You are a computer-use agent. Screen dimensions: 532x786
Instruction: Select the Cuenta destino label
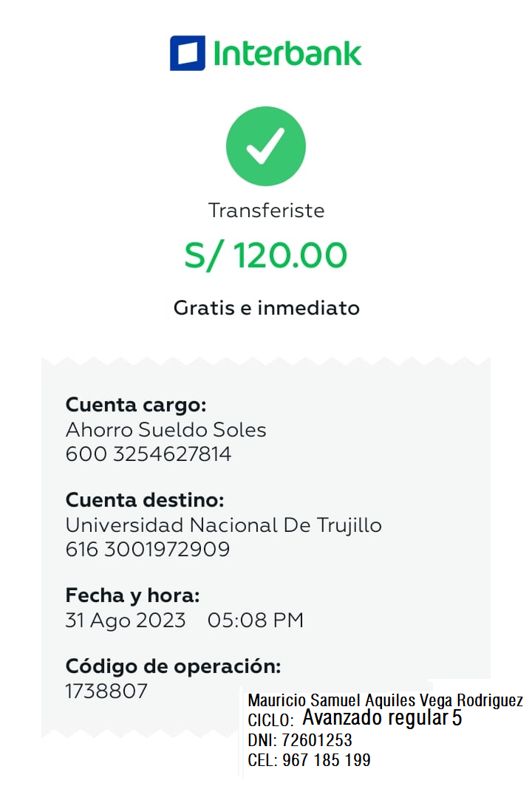[x=145, y=500]
